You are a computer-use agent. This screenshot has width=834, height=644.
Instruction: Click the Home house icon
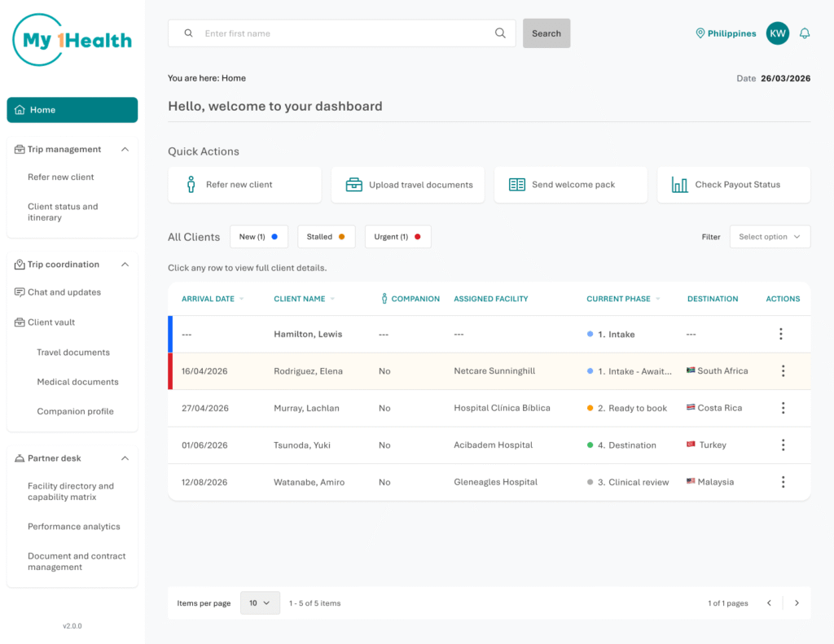[x=20, y=110]
